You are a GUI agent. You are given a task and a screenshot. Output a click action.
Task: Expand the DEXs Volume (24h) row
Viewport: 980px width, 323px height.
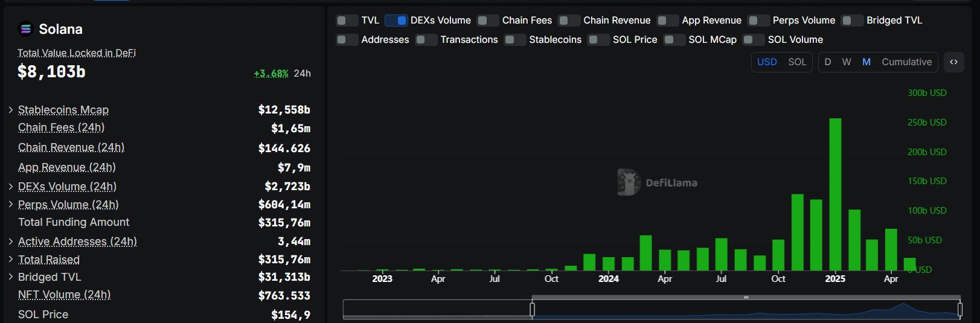coord(11,187)
